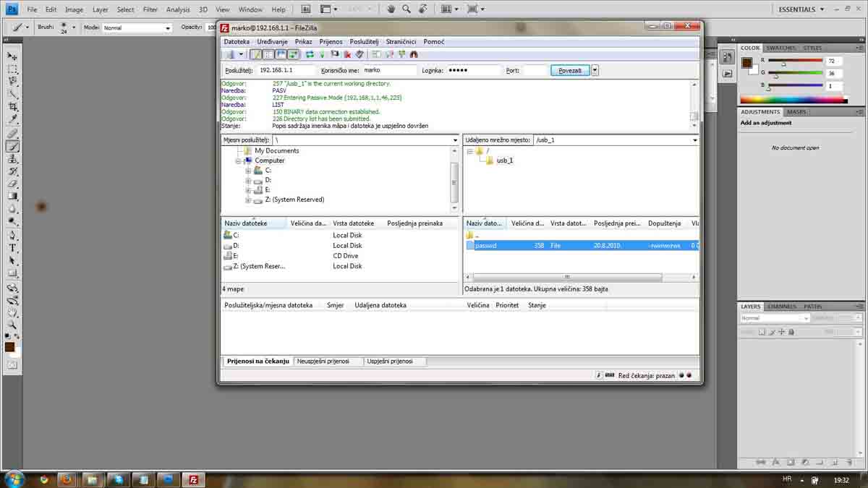The height and width of the screenshot is (488, 868).
Task: Open the Prijenos menu
Action: pos(331,42)
